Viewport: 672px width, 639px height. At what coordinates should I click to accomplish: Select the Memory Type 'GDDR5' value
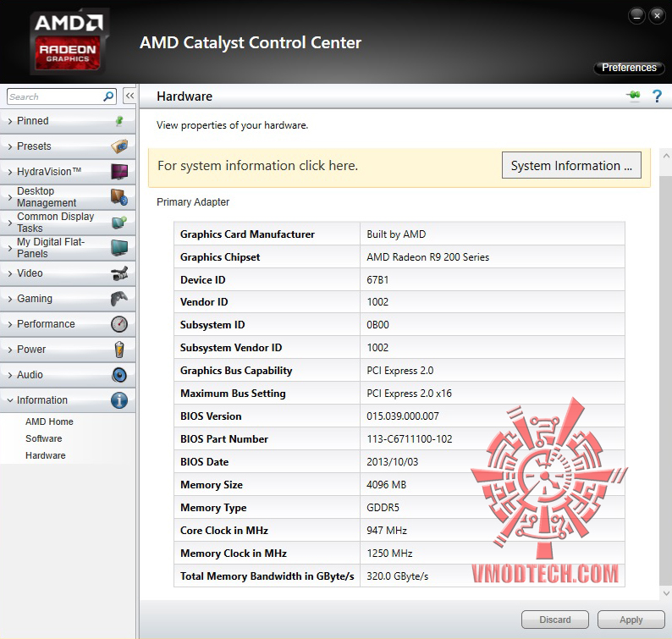383,508
